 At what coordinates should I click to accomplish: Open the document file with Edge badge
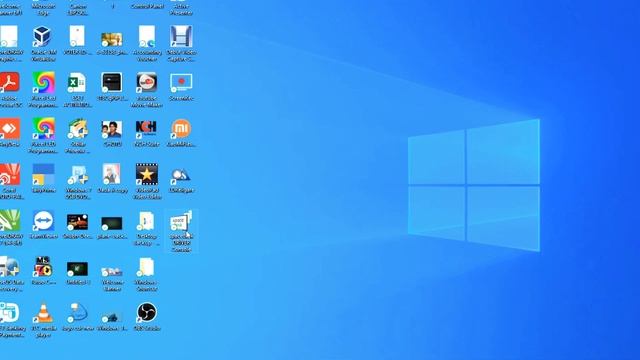[147, 36]
